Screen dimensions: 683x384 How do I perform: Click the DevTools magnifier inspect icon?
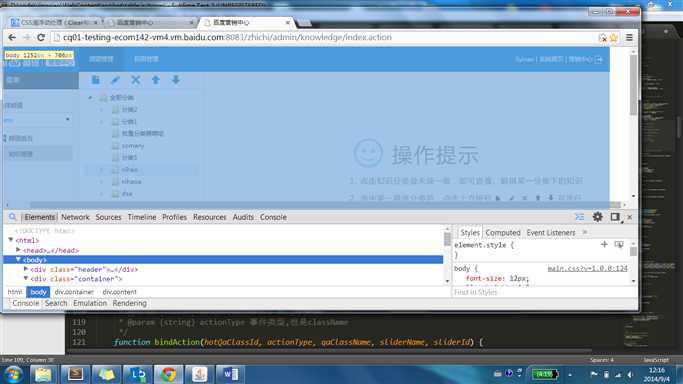point(13,217)
